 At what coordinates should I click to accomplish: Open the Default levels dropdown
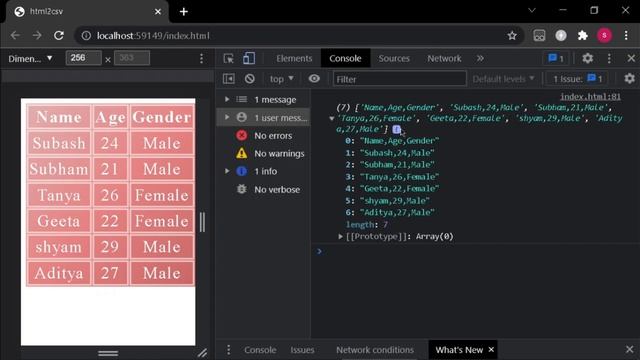coord(503,79)
